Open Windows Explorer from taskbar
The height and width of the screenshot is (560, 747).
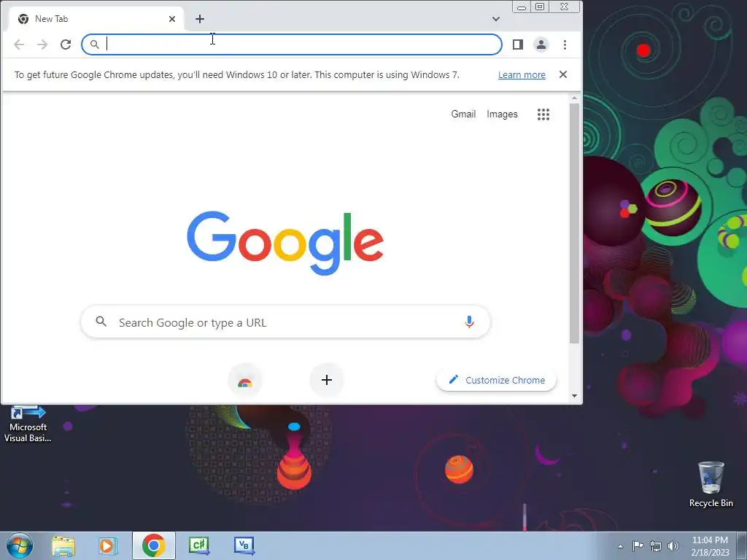pyautogui.click(x=63, y=545)
